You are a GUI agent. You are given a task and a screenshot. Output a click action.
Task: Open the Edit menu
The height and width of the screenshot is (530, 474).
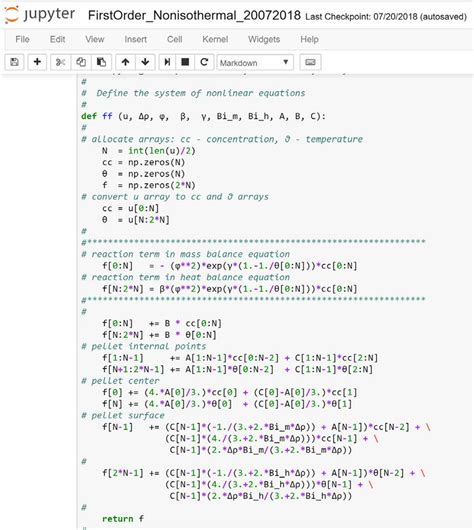[x=57, y=39]
